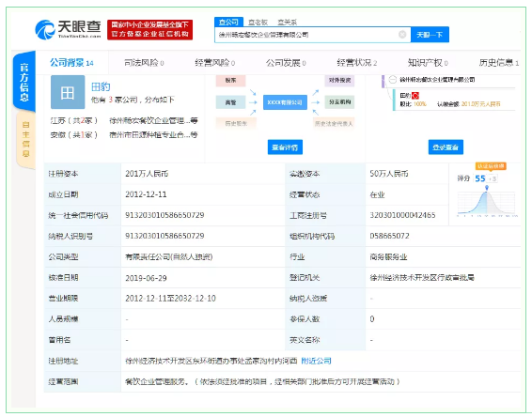Open the 附近公司 link

pyautogui.click(x=316, y=361)
